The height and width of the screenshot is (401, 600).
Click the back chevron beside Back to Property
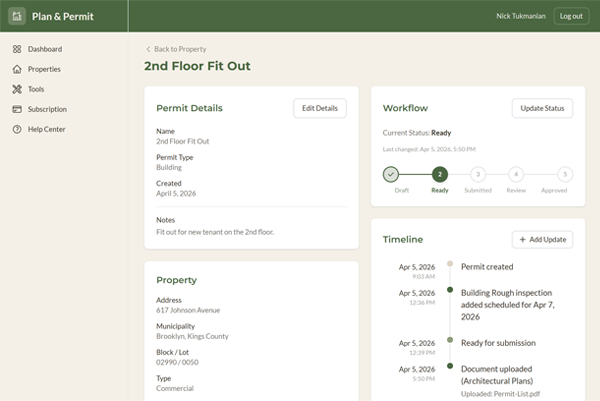click(148, 49)
